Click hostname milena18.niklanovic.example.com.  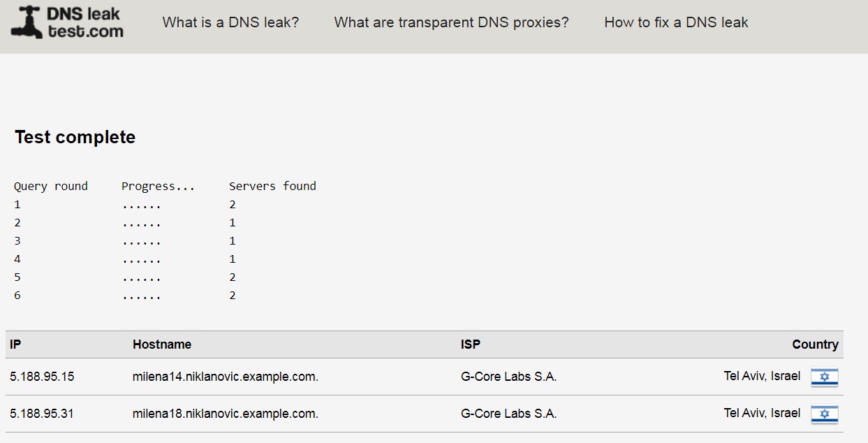[x=225, y=414]
